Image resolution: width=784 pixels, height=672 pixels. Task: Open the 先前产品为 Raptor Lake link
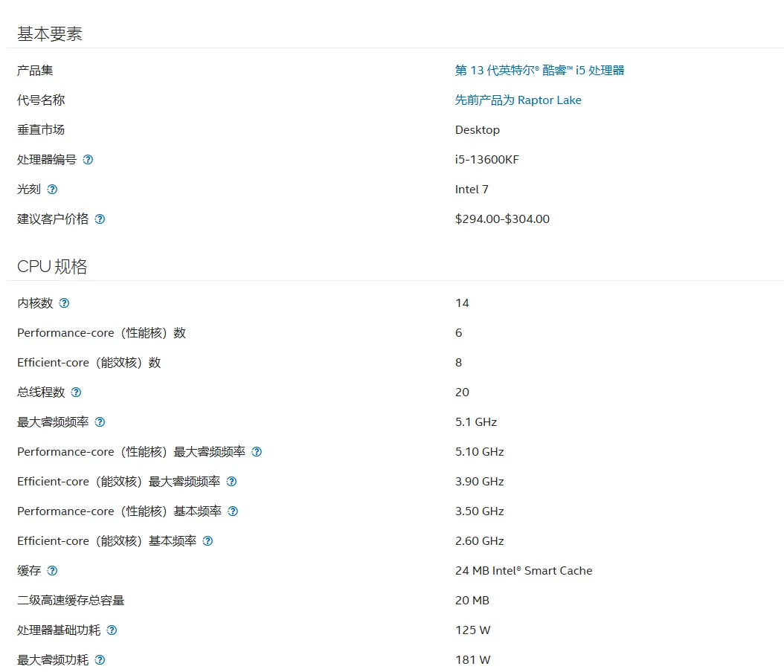[518, 100]
